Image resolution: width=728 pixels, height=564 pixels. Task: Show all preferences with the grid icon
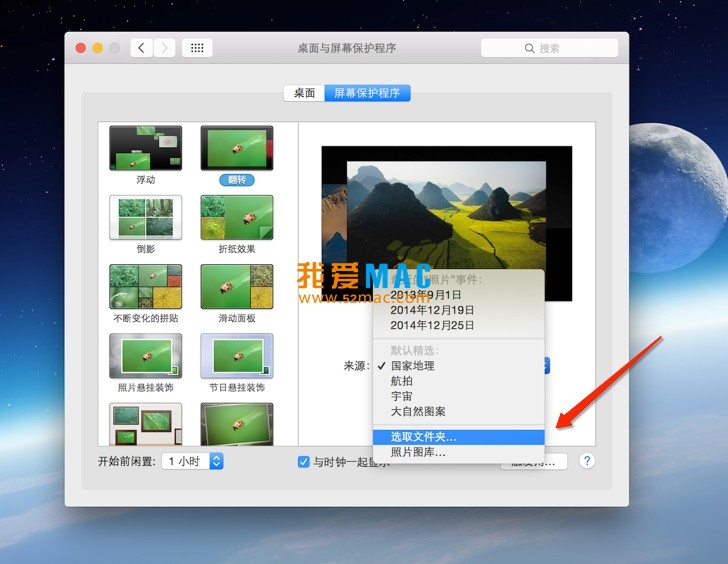[197, 48]
